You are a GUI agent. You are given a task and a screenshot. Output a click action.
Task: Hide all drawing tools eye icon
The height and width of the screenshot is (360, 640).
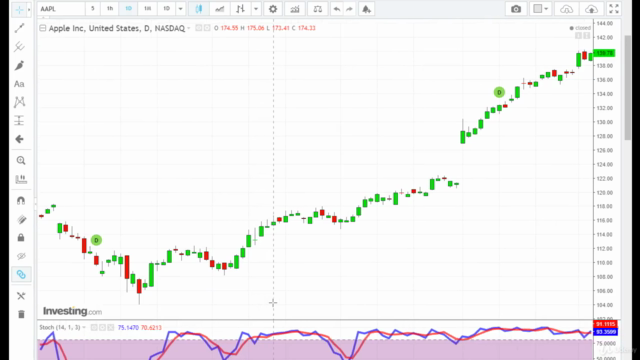click(x=21, y=256)
